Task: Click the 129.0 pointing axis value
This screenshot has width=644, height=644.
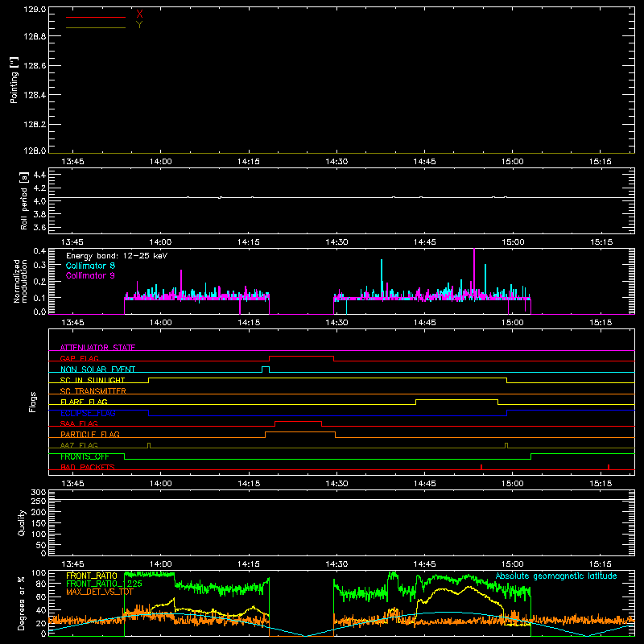Action: point(35,10)
